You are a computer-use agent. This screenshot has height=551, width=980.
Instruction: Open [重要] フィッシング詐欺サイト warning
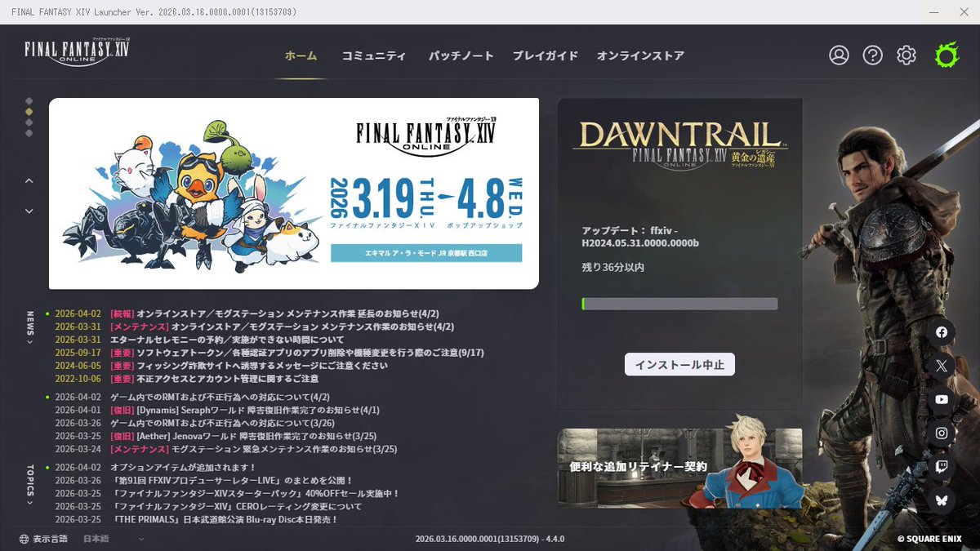[x=248, y=366]
